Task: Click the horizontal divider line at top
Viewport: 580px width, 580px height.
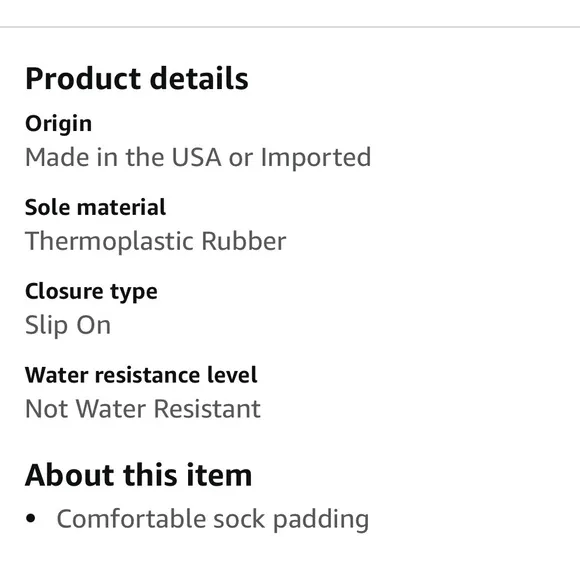Action: (x=290, y=27)
